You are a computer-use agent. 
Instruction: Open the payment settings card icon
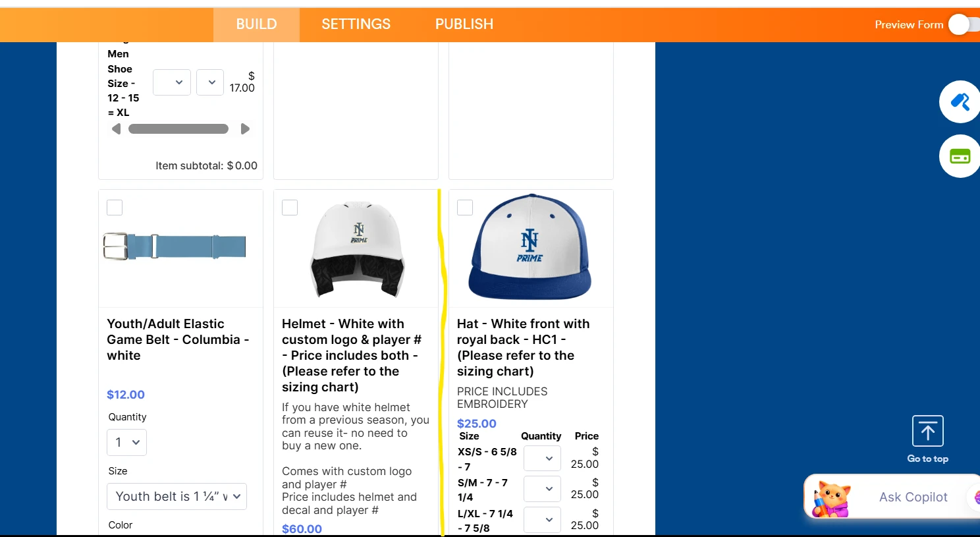(960, 156)
